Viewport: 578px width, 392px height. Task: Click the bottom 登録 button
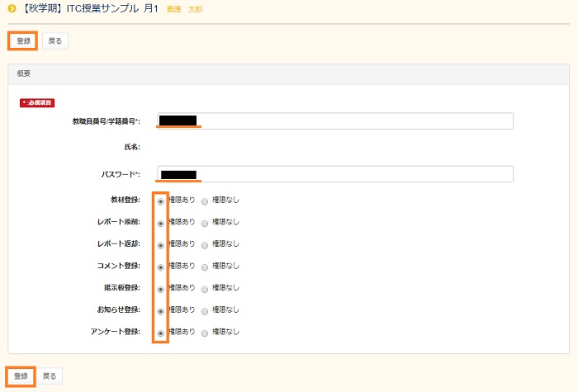[x=21, y=376]
